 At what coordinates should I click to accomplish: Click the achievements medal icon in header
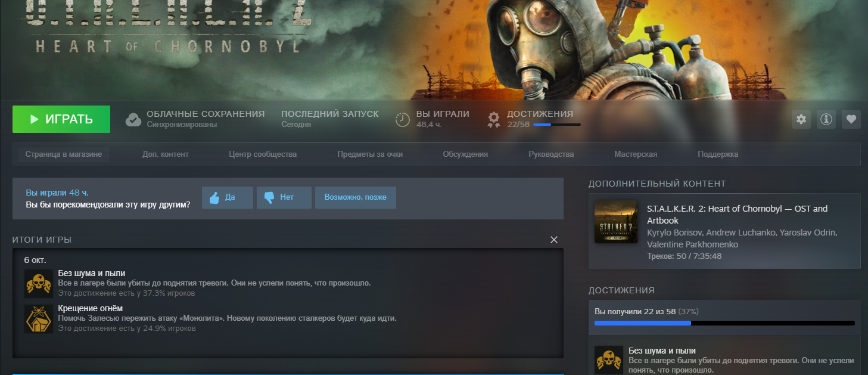pos(494,120)
